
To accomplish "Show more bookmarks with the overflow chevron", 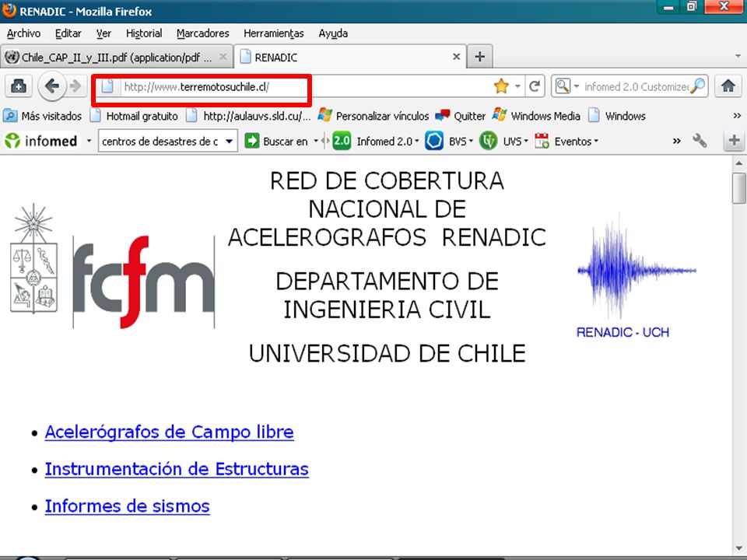I will point(737,116).
